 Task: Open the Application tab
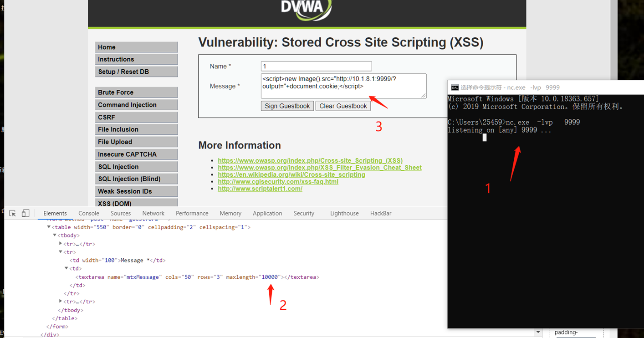[x=267, y=213]
